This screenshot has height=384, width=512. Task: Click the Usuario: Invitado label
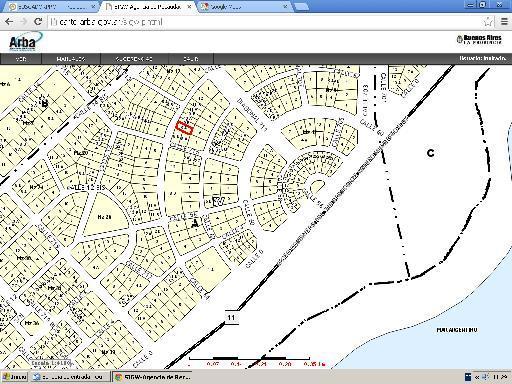tap(483, 58)
